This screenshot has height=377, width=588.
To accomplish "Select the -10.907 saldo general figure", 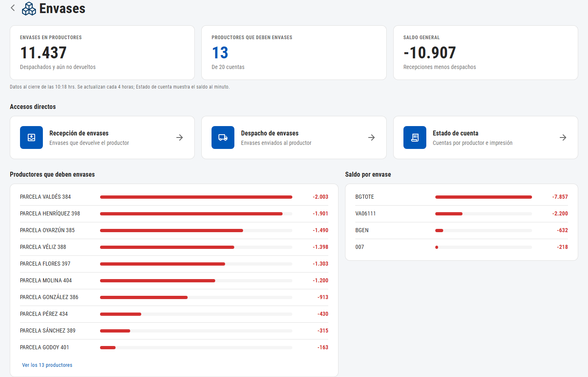I will (430, 53).
